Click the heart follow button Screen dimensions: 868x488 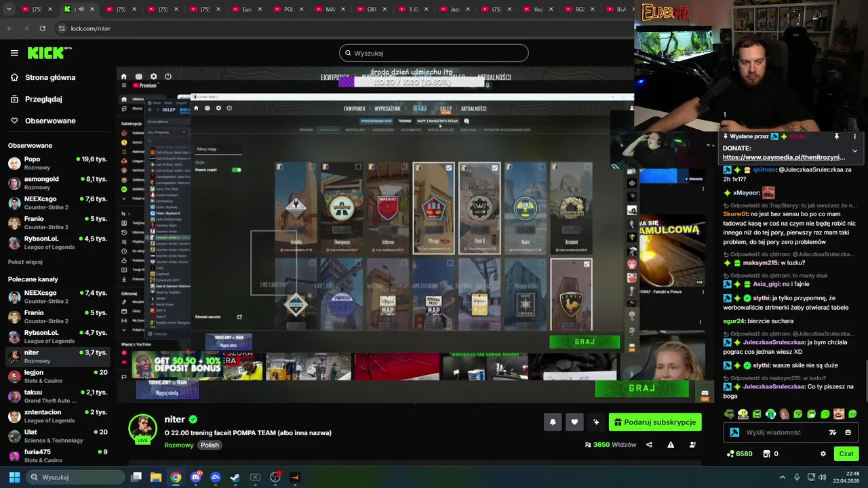click(574, 422)
